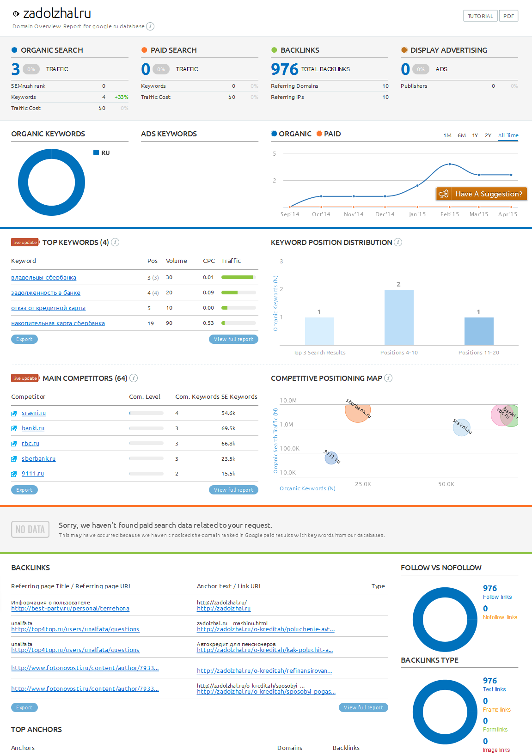
Task: Select the 1Y time range
Action: click(475, 135)
